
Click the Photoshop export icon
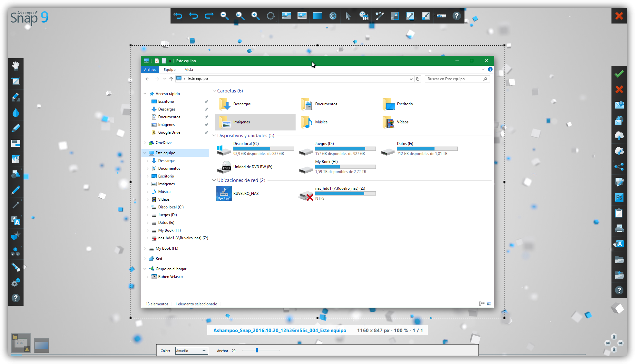619,197
